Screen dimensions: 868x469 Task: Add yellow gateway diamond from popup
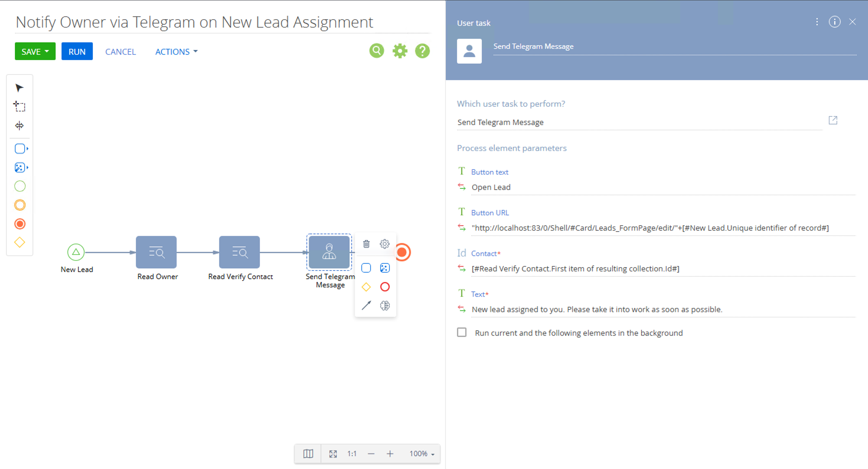click(x=366, y=286)
